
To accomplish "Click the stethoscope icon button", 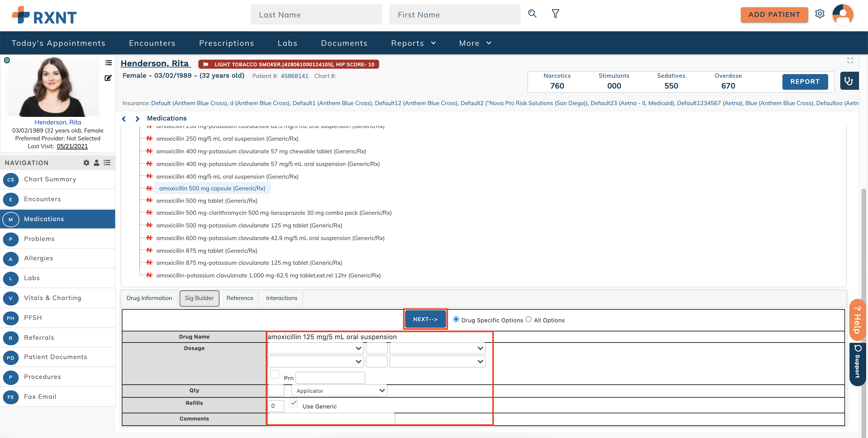I will pos(849,81).
